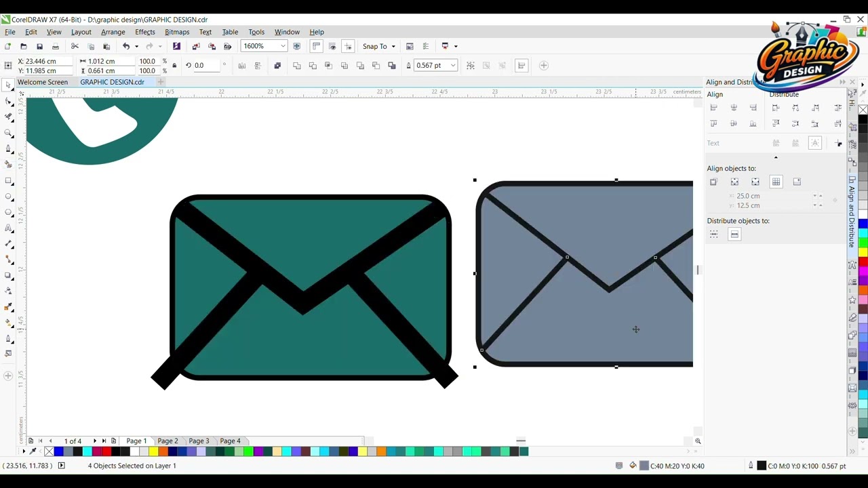Click Align top icon in Align panel
Viewport: 868px width, 488px height.
(713, 123)
